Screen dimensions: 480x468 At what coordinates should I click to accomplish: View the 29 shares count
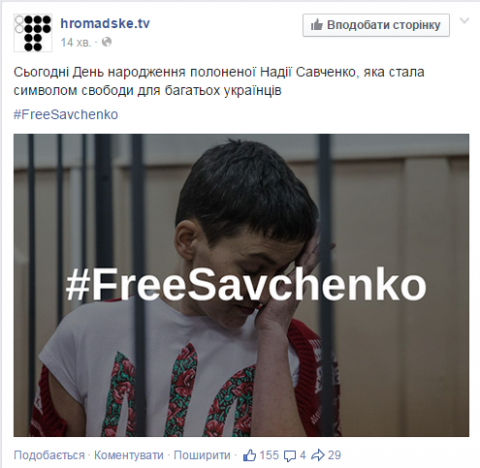(334, 455)
